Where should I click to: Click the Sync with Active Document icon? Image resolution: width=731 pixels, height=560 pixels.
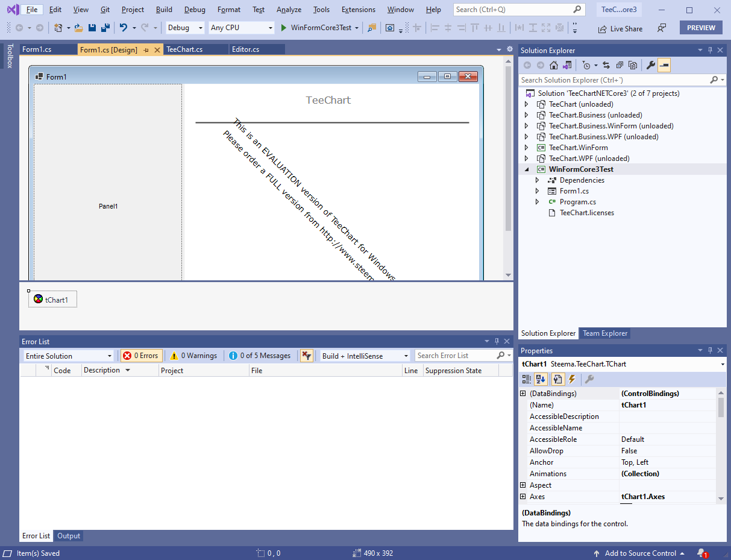(606, 65)
